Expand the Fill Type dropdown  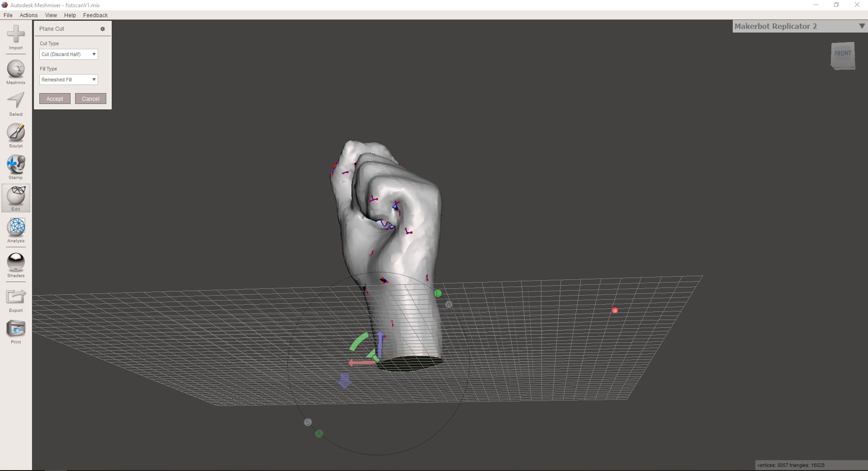click(69, 80)
